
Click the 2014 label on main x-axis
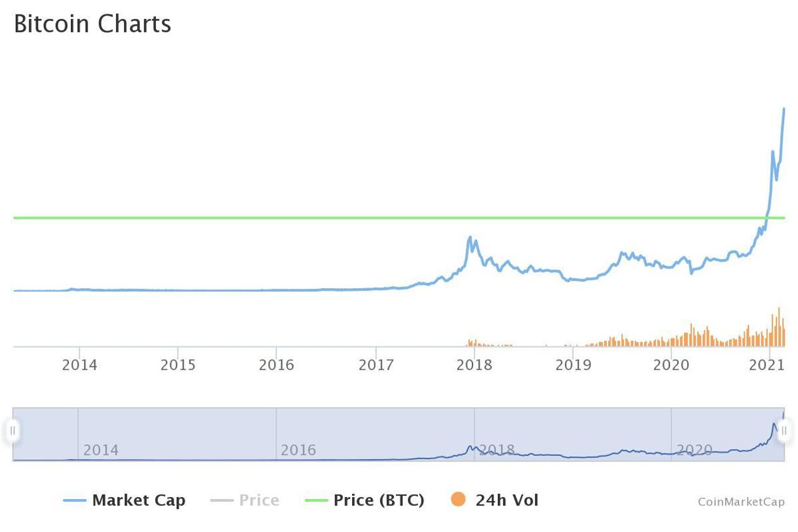pos(79,365)
